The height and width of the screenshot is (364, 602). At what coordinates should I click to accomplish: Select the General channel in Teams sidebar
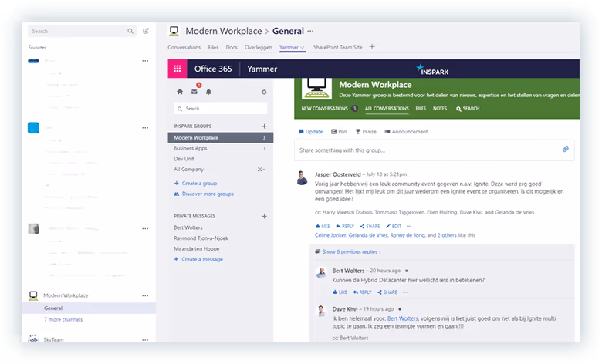tap(89, 308)
